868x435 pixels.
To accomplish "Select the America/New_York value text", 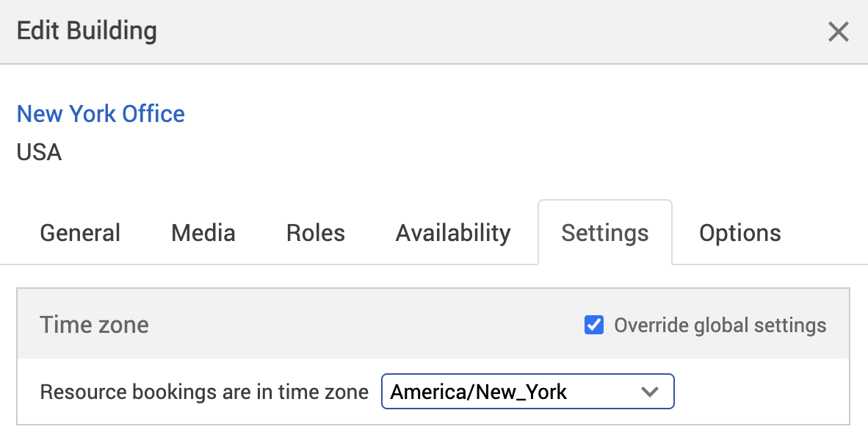I will pos(477,392).
